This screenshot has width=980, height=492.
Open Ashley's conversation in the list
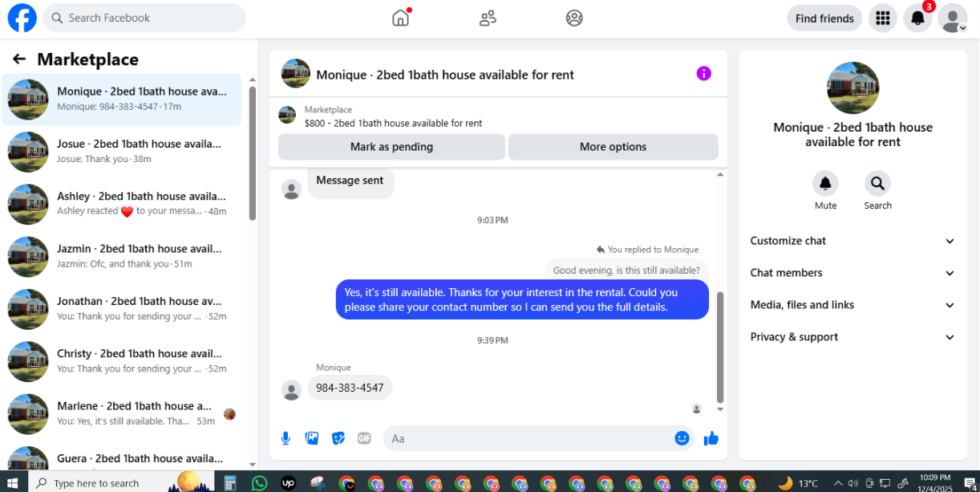click(x=122, y=204)
